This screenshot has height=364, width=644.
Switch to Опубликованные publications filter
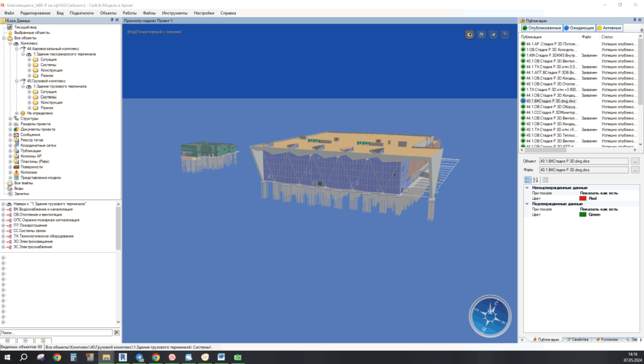tap(540, 28)
